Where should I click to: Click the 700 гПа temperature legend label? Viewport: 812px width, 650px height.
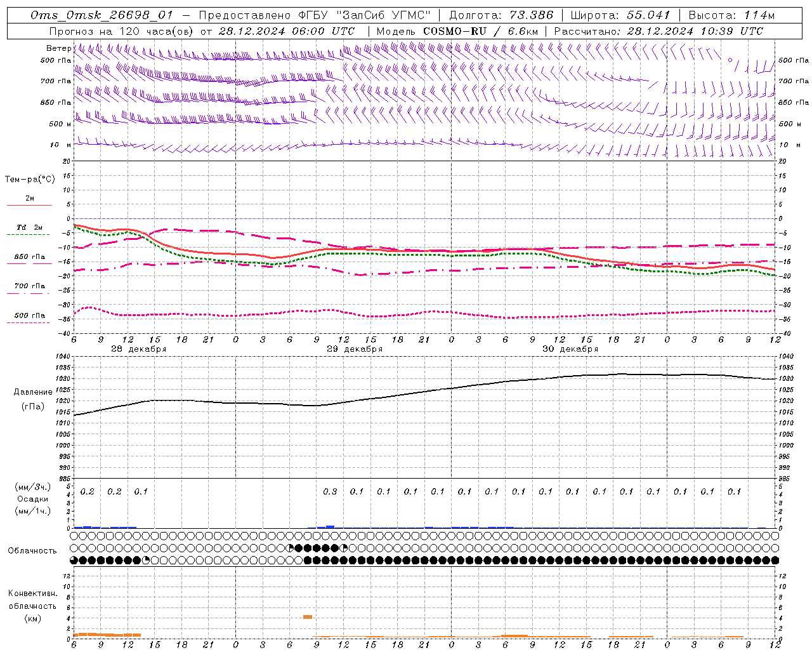point(30,286)
